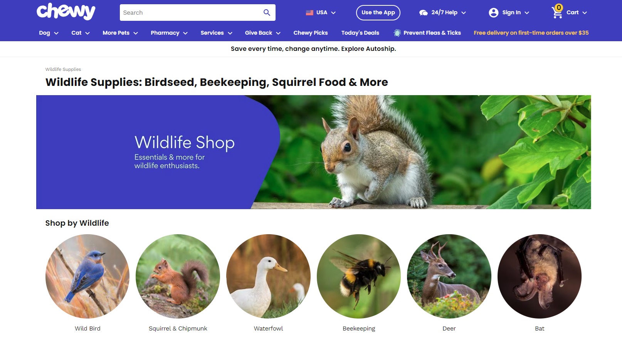Expand the Pharmacy dropdown menu

(x=169, y=33)
